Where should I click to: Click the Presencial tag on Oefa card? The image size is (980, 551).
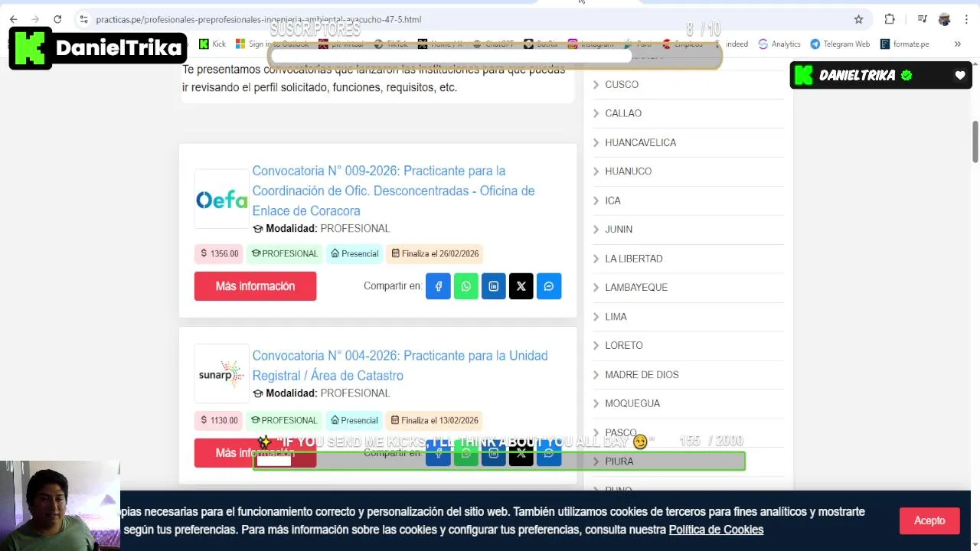pos(354,253)
